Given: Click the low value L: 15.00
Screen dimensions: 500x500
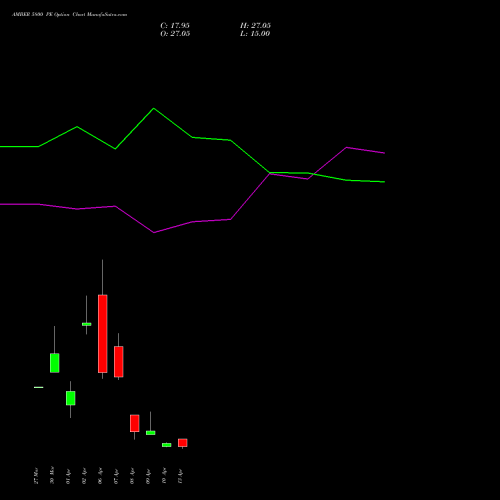Looking at the screenshot, I should click(255, 34).
